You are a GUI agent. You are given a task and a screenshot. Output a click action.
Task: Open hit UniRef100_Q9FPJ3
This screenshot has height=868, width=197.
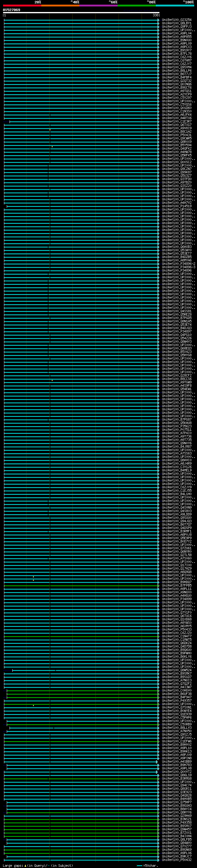[177, 26]
